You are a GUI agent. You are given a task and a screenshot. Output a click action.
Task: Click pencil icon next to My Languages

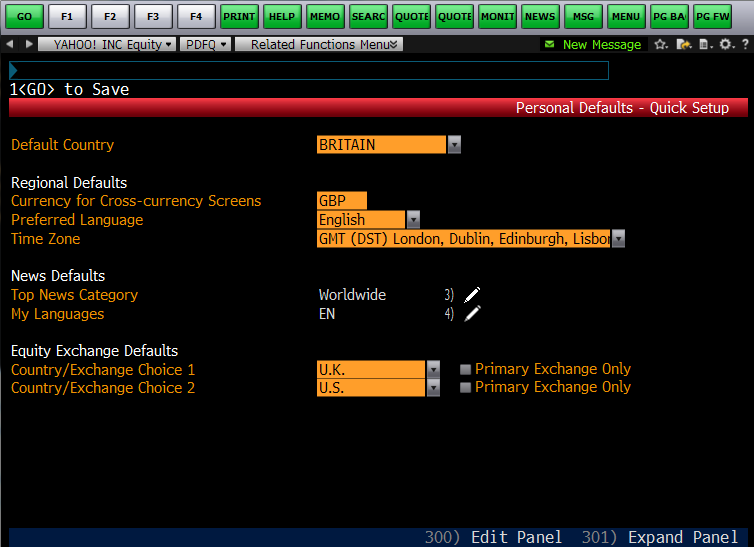(472, 314)
